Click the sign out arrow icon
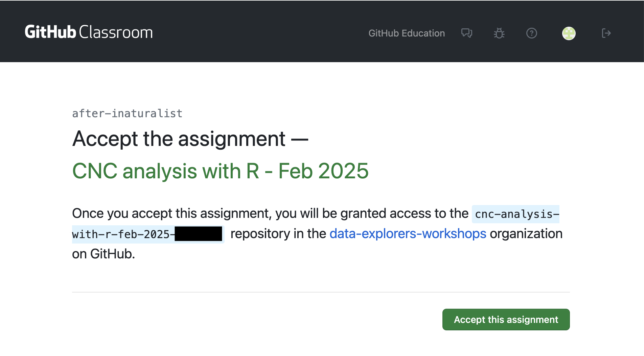The height and width of the screenshot is (356, 644). tap(606, 33)
